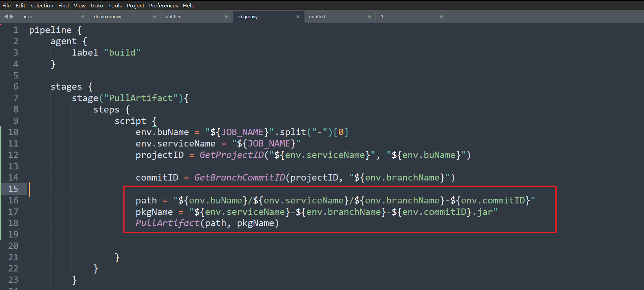This screenshot has height=290, width=644.
Task: Click the PullArtifact call on line 18
Action: pos(168,223)
